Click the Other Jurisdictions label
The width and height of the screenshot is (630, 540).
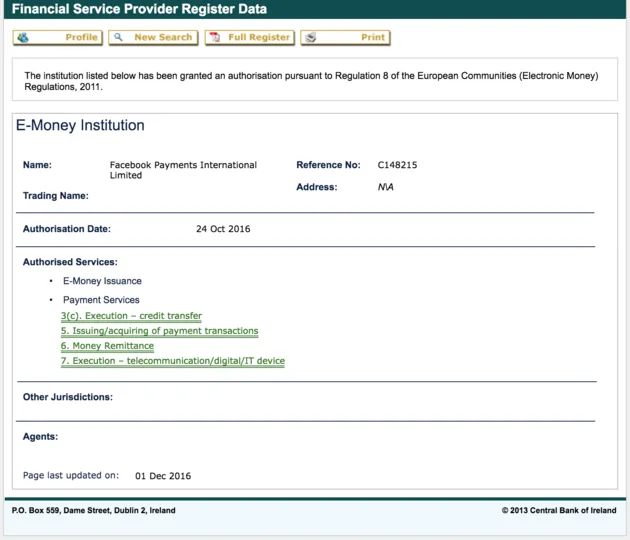68,397
